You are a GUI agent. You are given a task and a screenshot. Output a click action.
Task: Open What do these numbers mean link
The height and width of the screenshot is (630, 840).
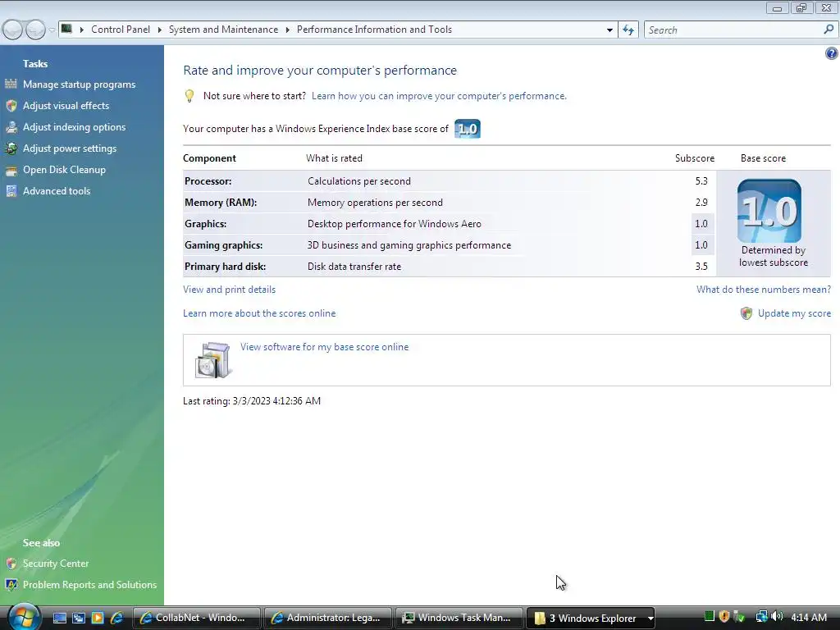tap(764, 290)
